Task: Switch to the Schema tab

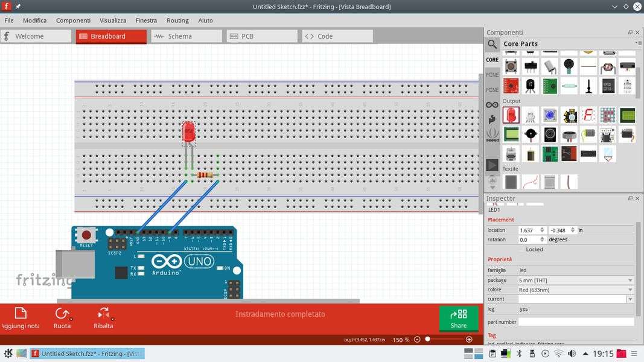Action: 187,36
